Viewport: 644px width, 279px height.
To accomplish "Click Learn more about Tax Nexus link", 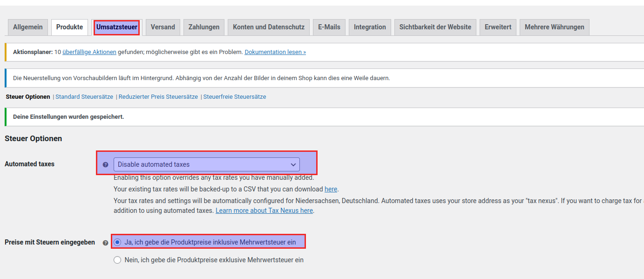I will (264, 211).
